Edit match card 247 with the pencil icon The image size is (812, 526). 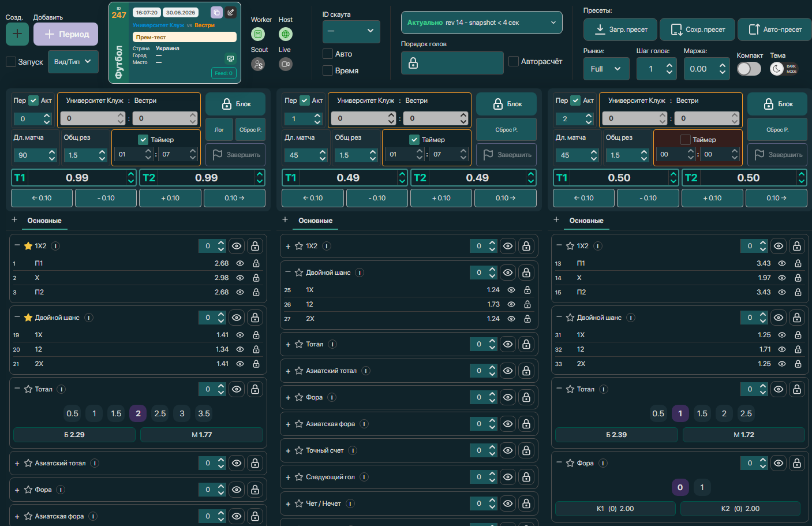coord(231,12)
